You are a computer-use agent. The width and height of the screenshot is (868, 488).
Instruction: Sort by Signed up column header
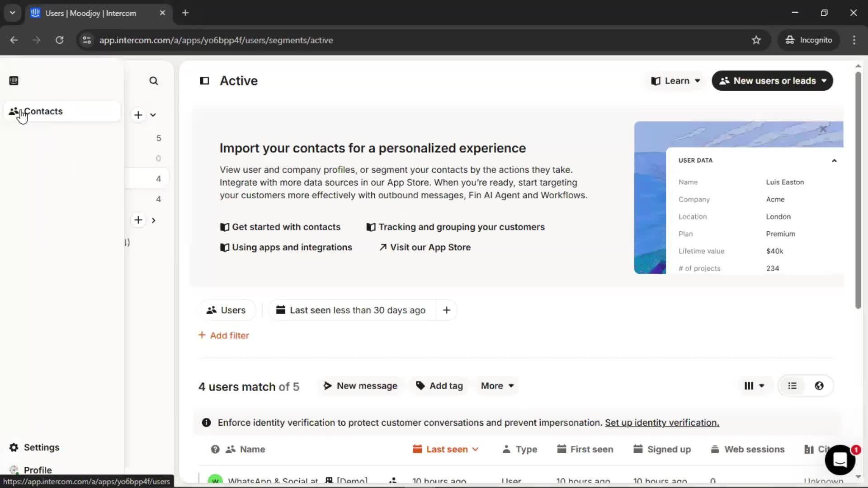[662, 449]
